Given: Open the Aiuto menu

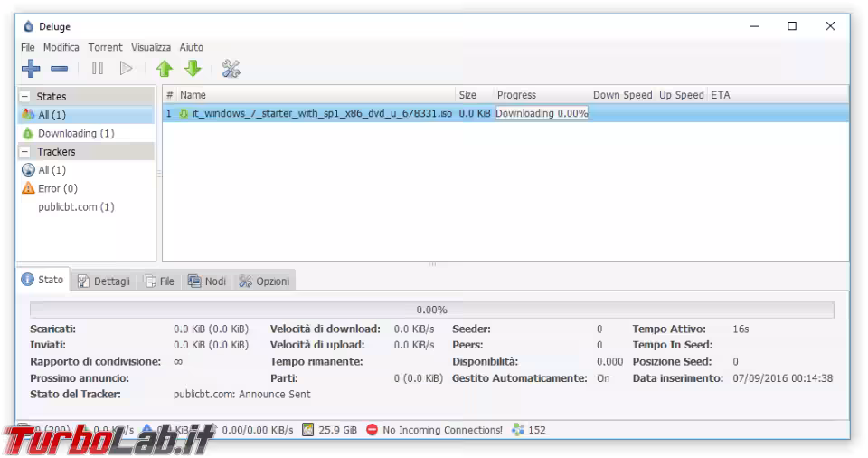Looking at the screenshot, I should click(x=191, y=47).
